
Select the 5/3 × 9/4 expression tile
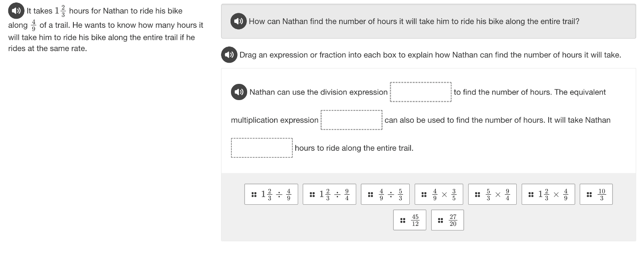point(492,194)
